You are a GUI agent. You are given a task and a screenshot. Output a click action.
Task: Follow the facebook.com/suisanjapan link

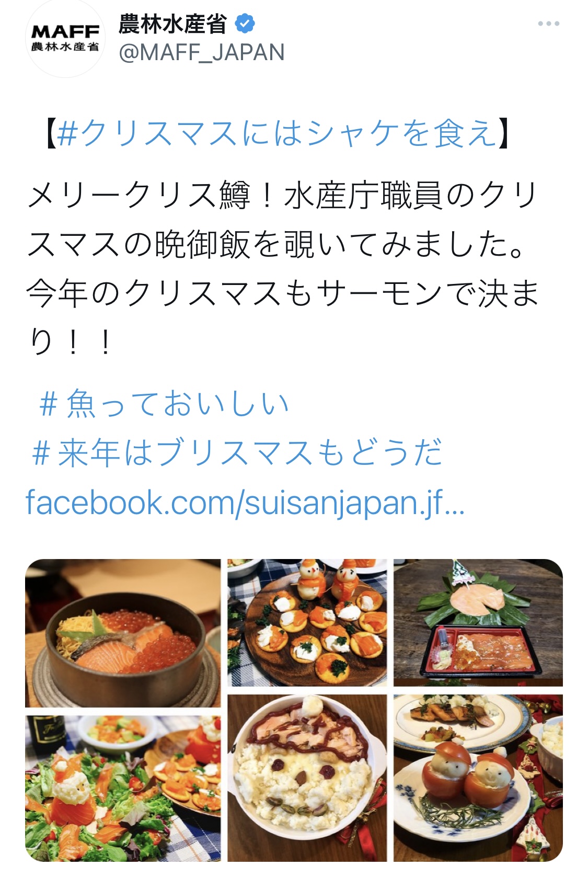(x=245, y=503)
